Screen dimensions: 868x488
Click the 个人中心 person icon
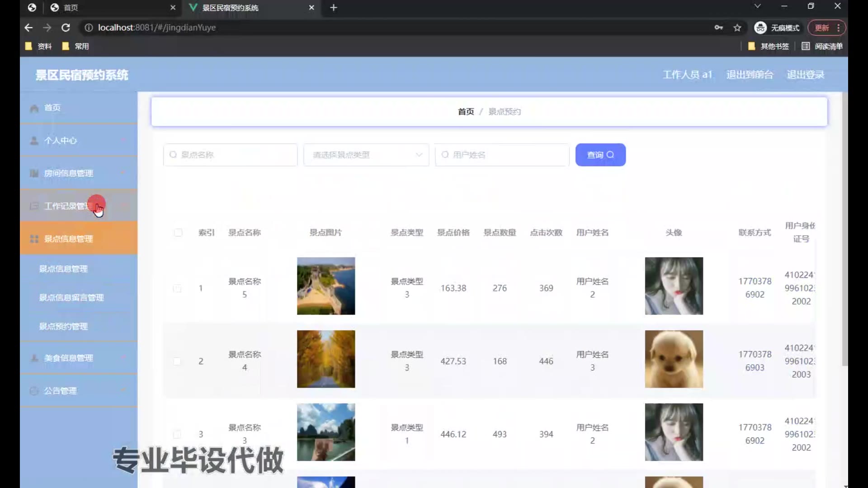coord(34,141)
